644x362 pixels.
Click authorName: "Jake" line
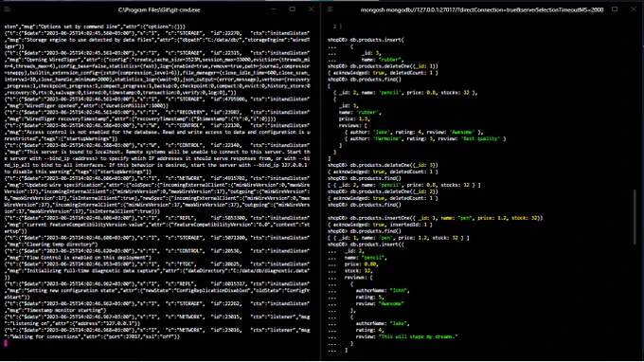coord(383,323)
